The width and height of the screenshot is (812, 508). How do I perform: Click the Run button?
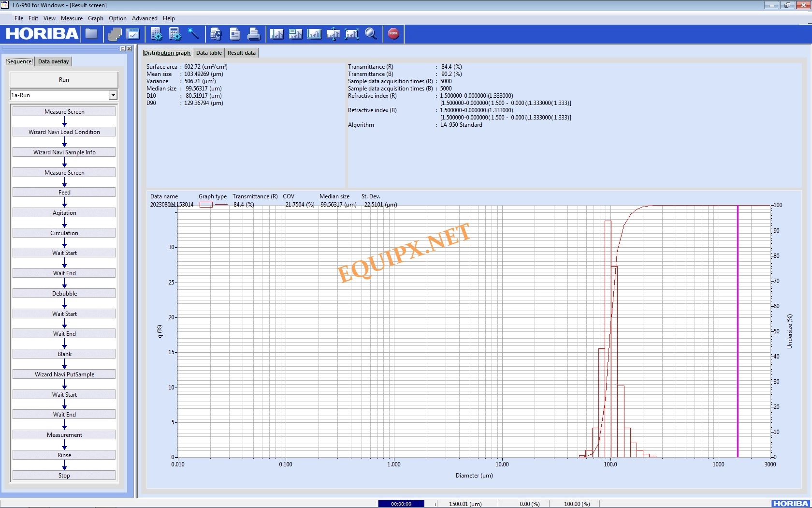click(x=64, y=80)
